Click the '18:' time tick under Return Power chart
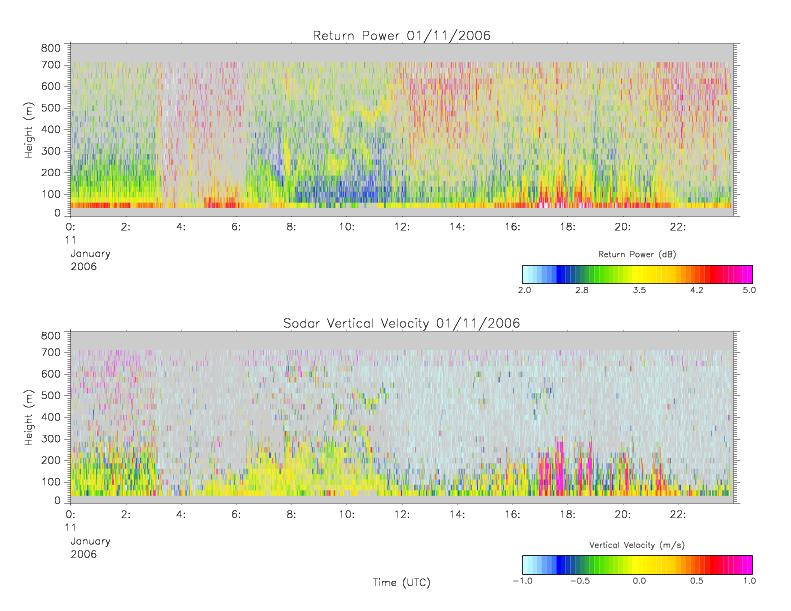This screenshot has width=791, height=611. click(x=568, y=227)
